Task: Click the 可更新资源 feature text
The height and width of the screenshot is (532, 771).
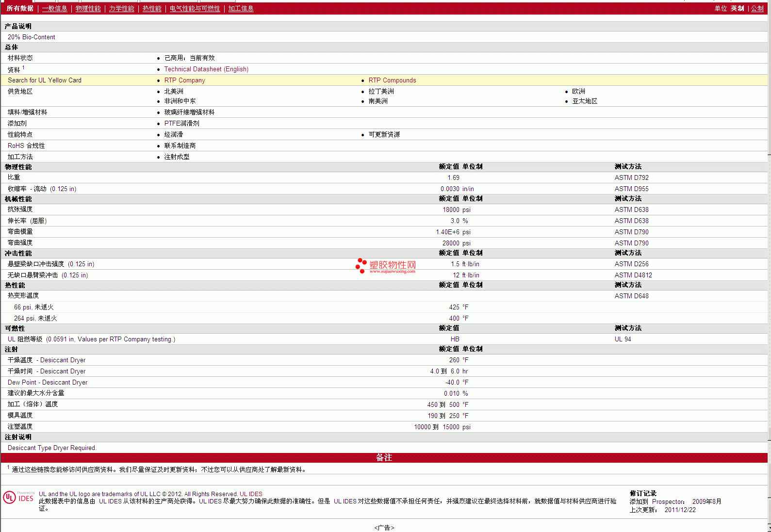Action: pyautogui.click(x=384, y=134)
